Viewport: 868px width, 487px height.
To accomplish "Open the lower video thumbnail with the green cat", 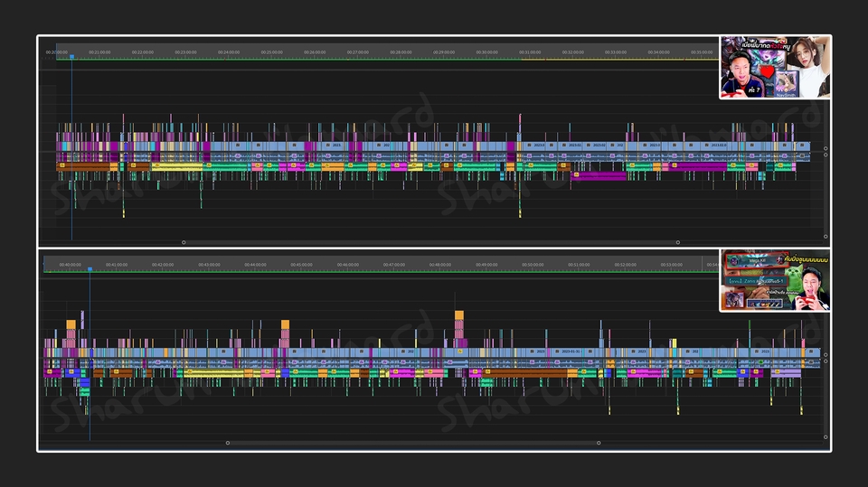I will tap(775, 281).
